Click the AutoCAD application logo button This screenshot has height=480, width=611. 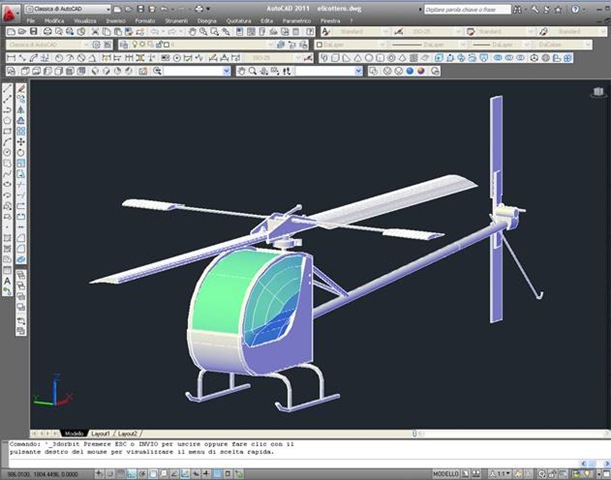(x=9, y=9)
